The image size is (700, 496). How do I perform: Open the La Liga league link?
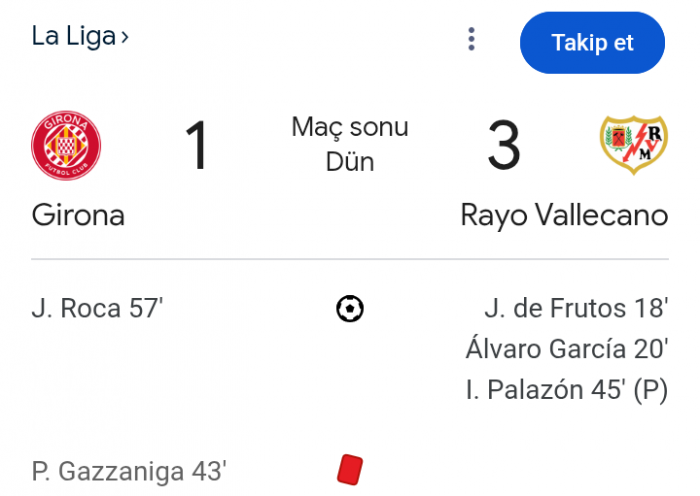pyautogui.click(x=72, y=37)
